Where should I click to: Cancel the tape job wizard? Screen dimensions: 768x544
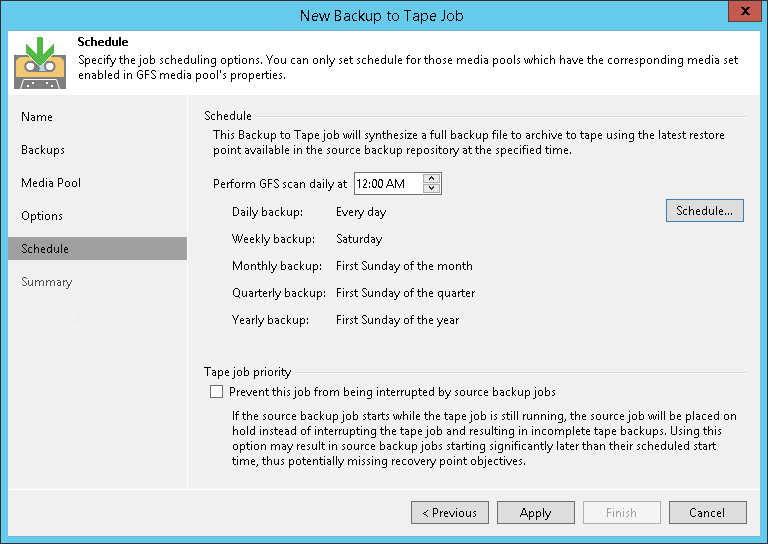707,513
